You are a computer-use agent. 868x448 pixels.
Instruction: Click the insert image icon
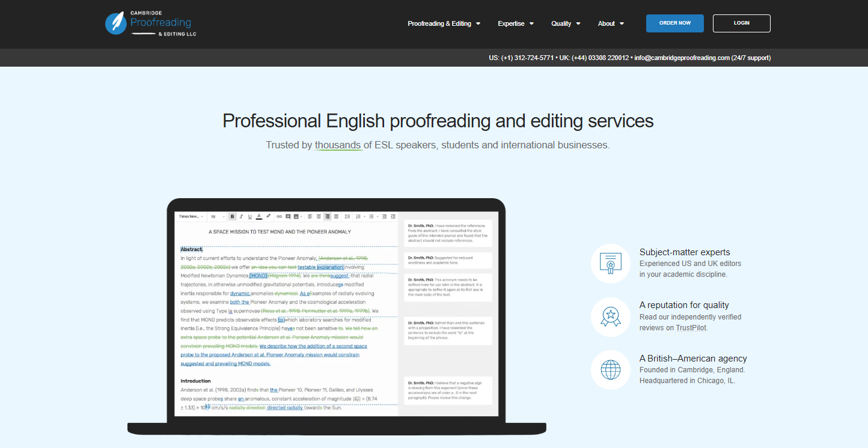[297, 216]
